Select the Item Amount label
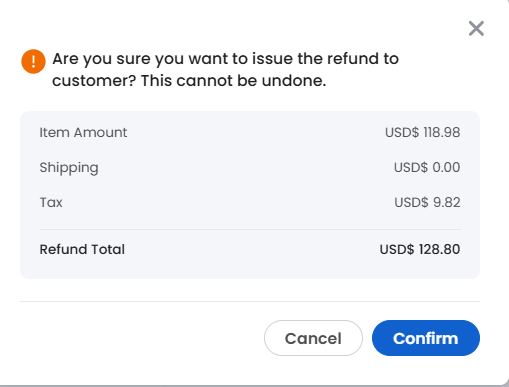 (x=83, y=132)
